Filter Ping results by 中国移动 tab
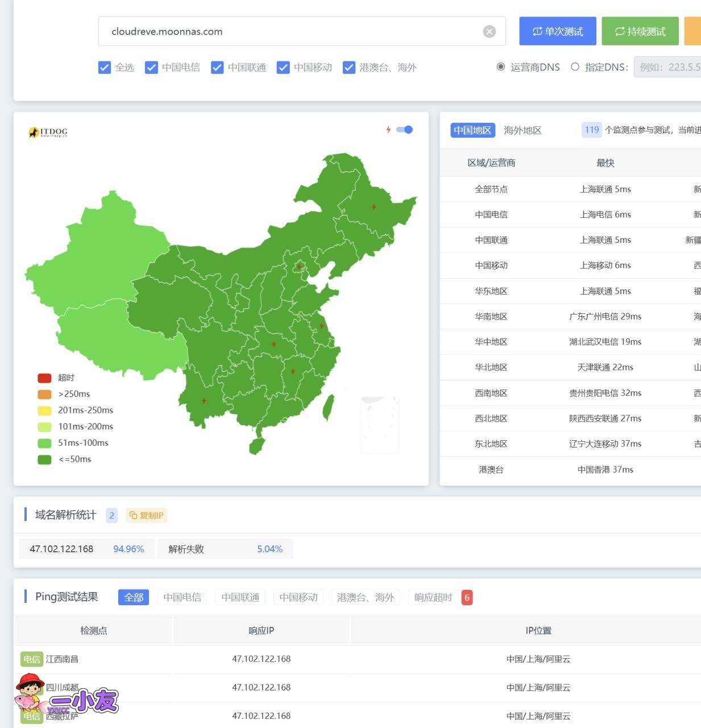 298,597
